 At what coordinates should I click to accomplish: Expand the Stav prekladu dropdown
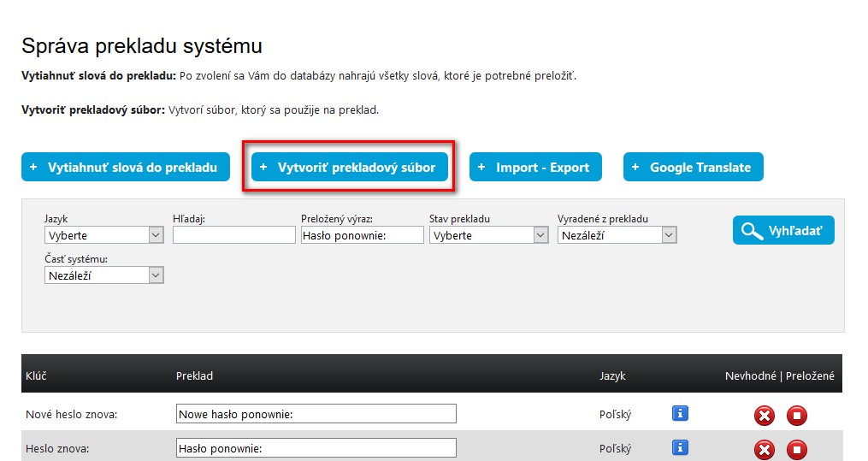point(488,235)
